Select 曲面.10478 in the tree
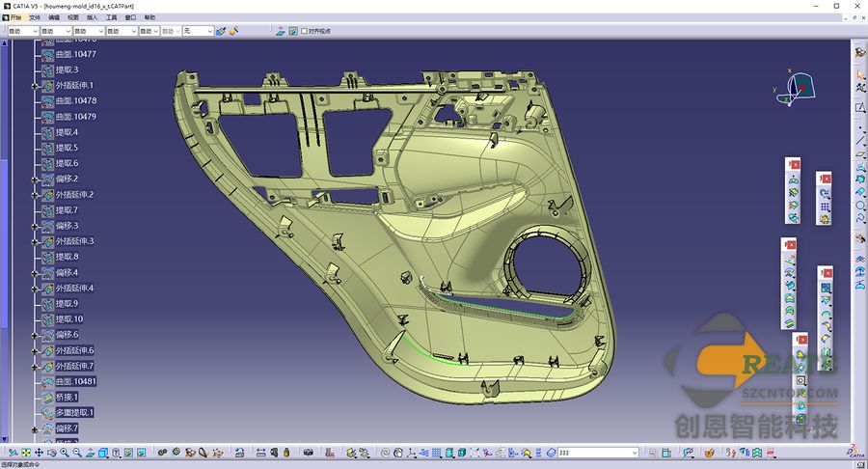868x469 pixels. tap(76, 100)
